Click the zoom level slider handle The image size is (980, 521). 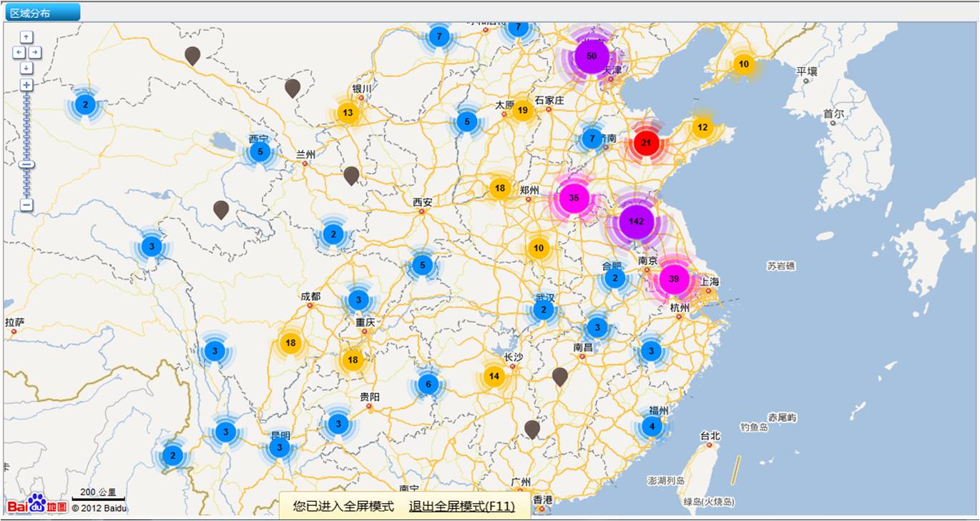26,164
